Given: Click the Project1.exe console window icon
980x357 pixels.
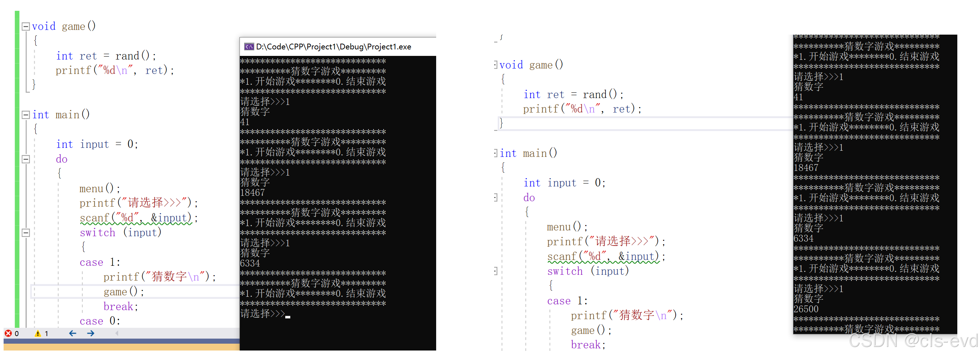Looking at the screenshot, I should pyautogui.click(x=249, y=47).
